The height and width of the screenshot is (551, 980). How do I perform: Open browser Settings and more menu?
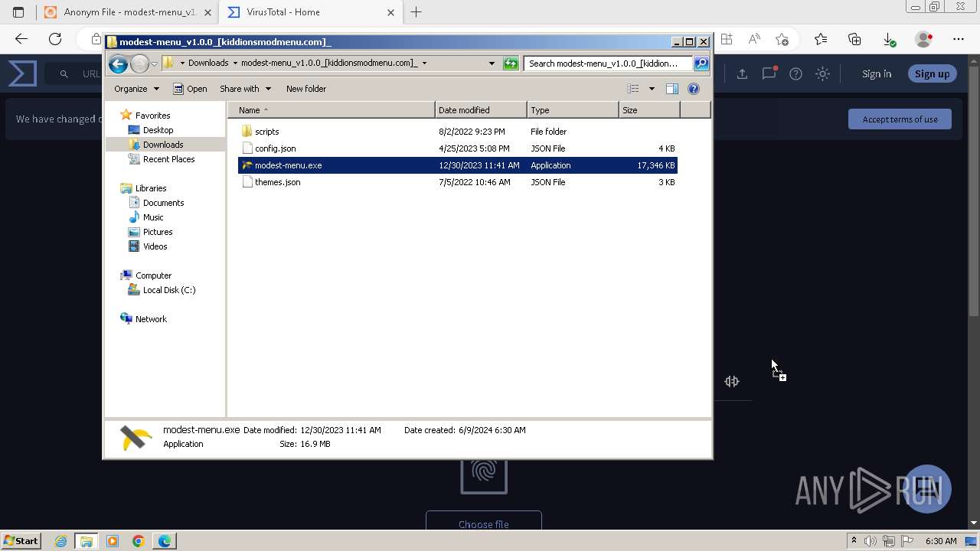pos(959,39)
